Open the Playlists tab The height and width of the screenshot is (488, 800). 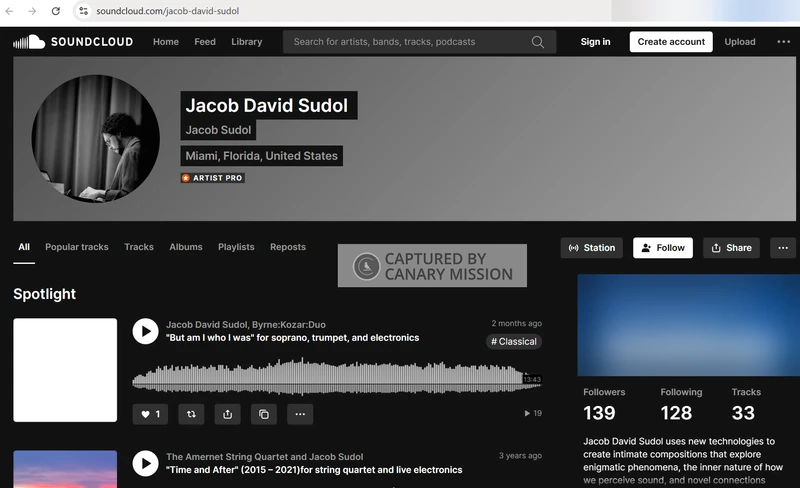(x=236, y=247)
